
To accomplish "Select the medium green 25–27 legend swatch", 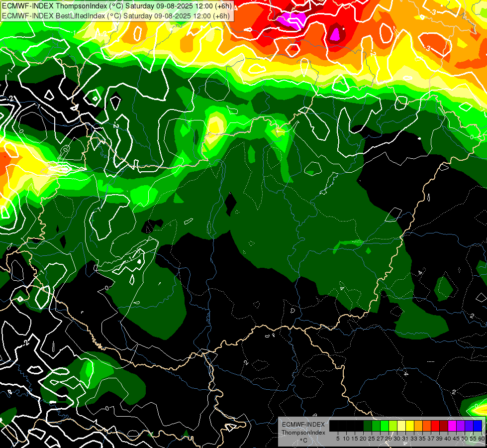I will (376, 426).
